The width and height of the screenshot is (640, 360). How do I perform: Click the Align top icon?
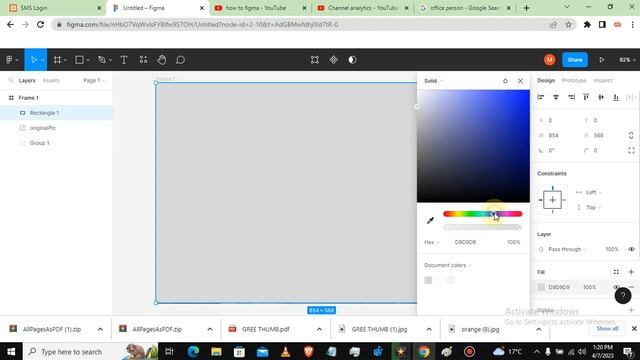coord(586,97)
